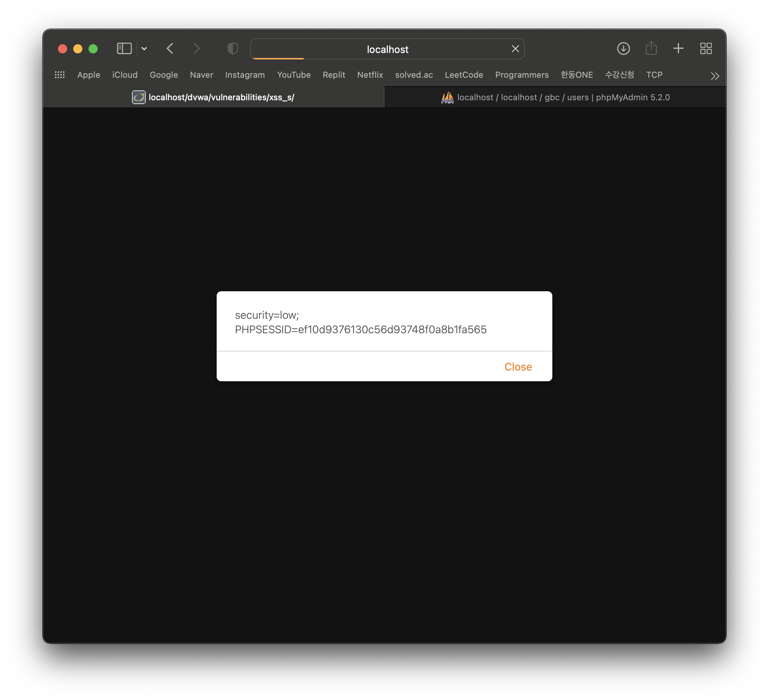Toggle the Safari sidebar icon
This screenshot has height=700, width=769.
click(124, 48)
